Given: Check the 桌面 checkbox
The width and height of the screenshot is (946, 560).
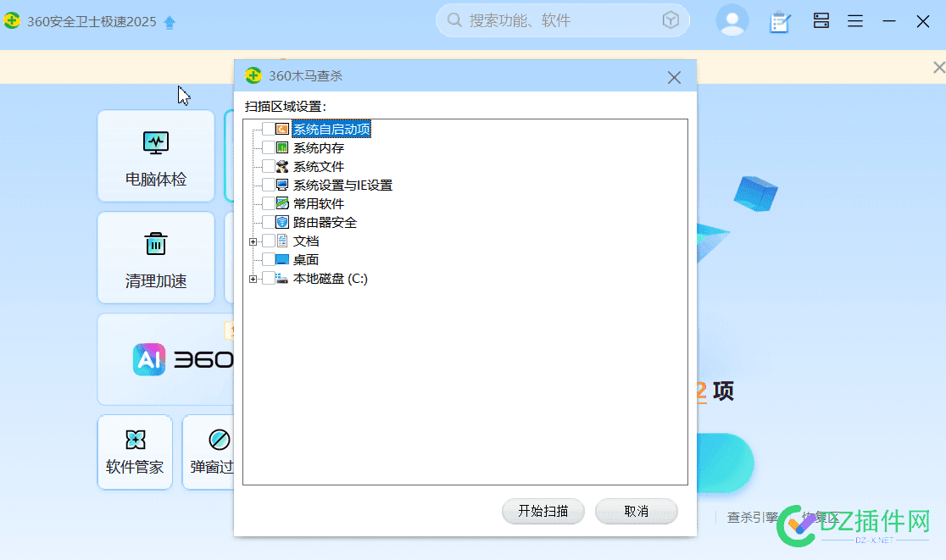Looking at the screenshot, I should coord(269,260).
